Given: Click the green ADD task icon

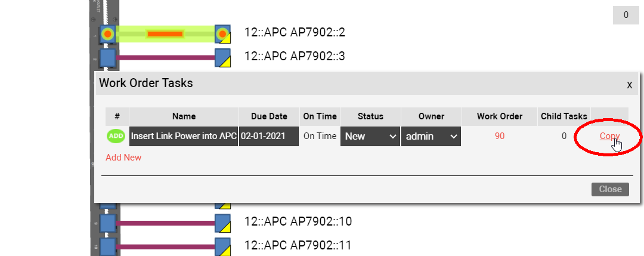Looking at the screenshot, I should click(117, 136).
